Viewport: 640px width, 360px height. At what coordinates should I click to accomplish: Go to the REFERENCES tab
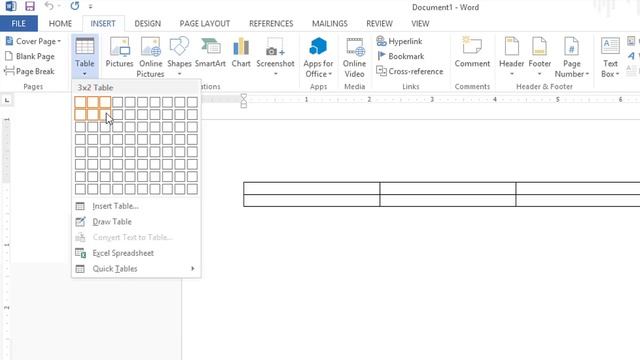tap(271, 24)
